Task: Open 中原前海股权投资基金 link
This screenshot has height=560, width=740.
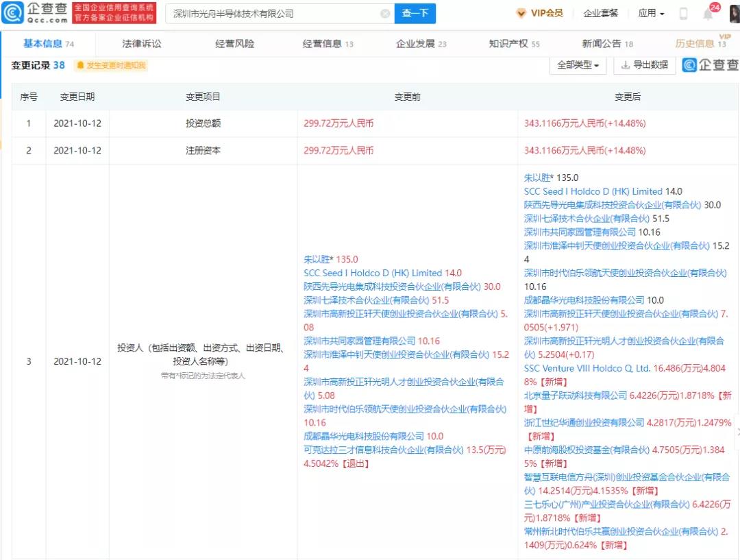Action: 587,450
